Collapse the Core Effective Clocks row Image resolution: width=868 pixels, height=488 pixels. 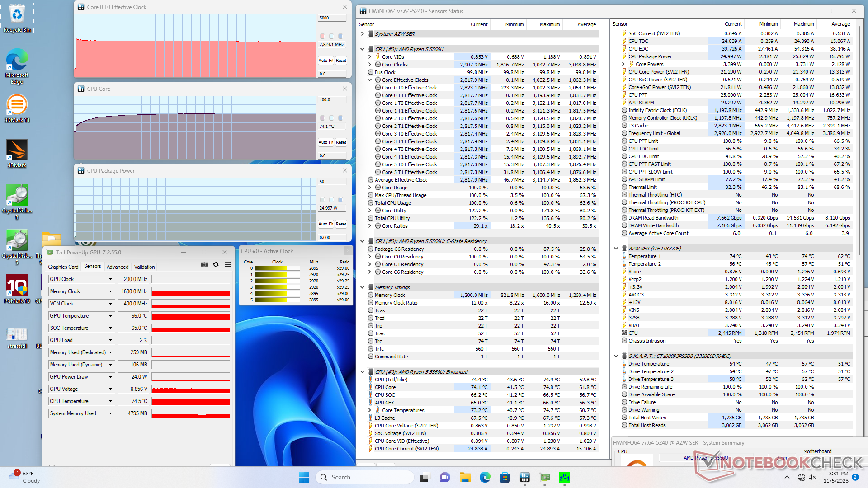370,80
